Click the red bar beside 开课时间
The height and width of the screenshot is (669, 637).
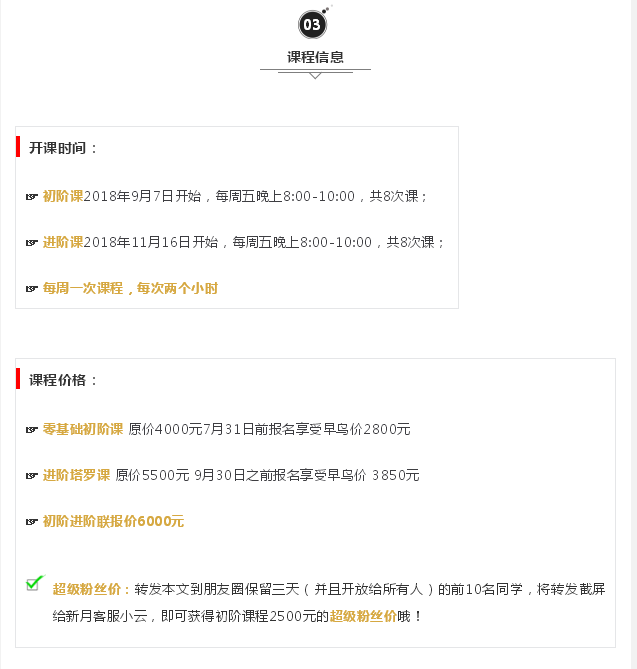[18, 147]
